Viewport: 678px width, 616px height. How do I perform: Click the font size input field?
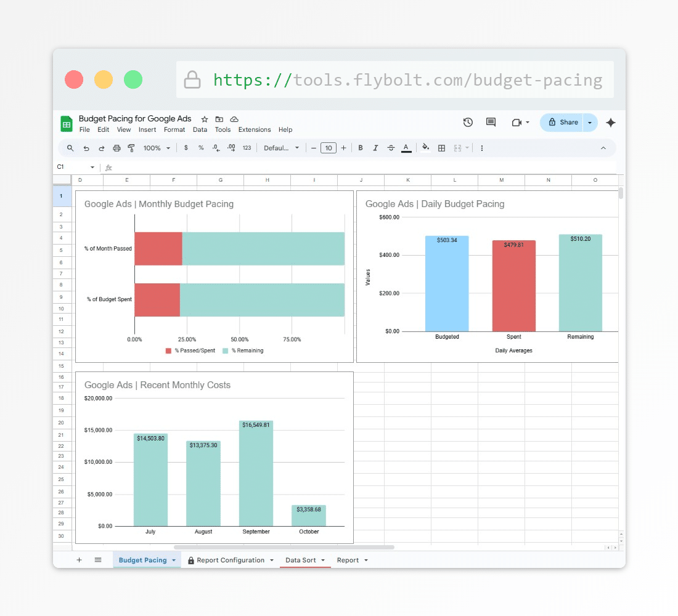[329, 148]
